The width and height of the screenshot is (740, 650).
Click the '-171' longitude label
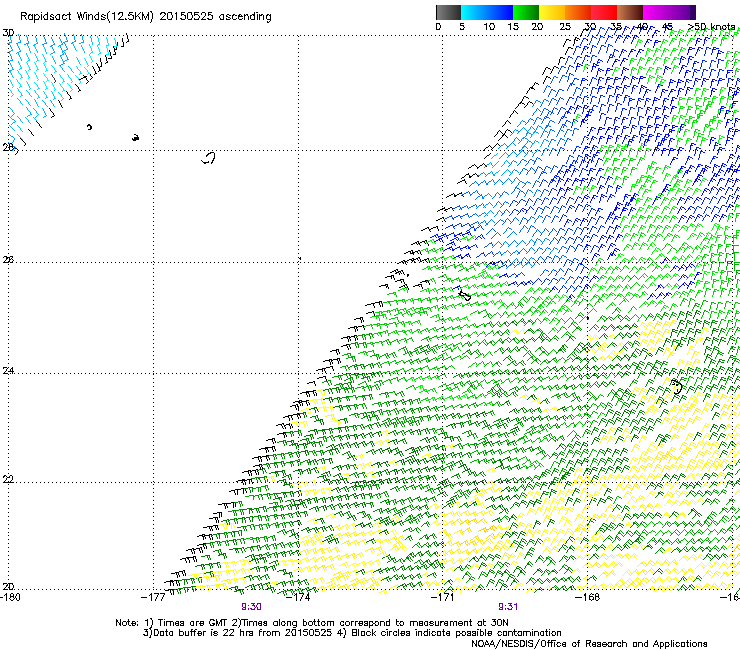442,597
